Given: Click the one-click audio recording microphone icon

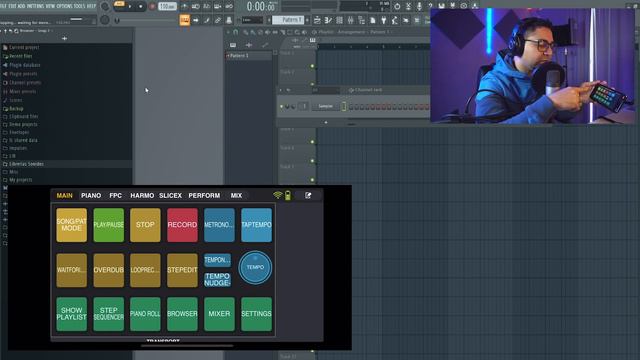Looking at the screenshot, I should point(419,6).
